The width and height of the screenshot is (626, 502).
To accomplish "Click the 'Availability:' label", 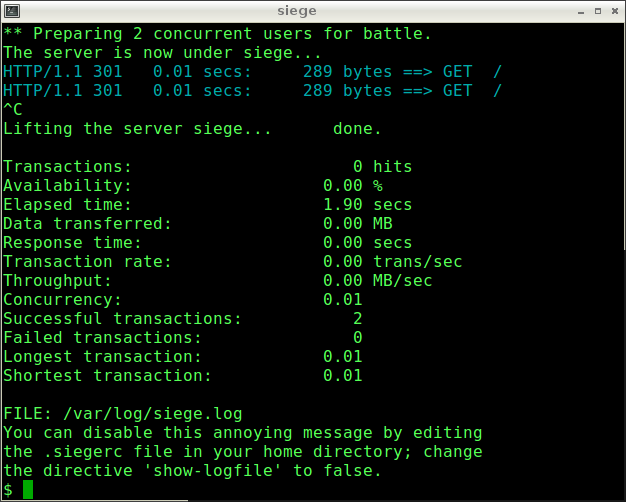I will tap(67, 186).
